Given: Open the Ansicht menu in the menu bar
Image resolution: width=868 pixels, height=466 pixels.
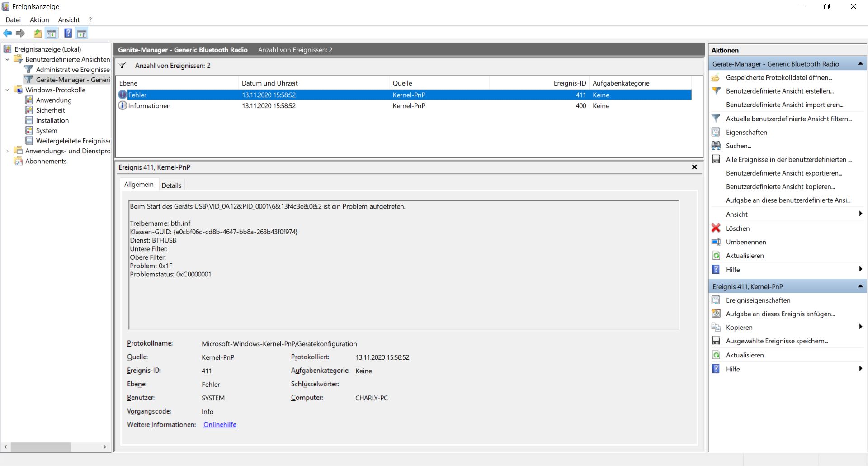Looking at the screenshot, I should (69, 20).
